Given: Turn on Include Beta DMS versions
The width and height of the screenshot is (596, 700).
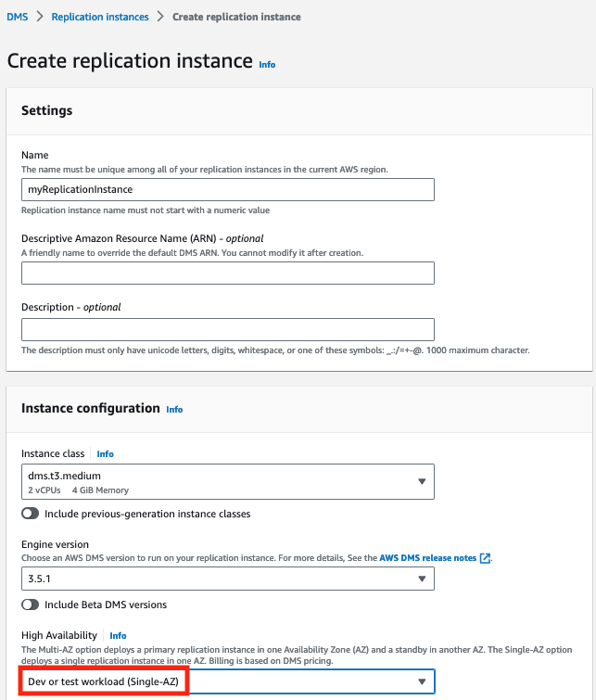Looking at the screenshot, I should point(31,605).
